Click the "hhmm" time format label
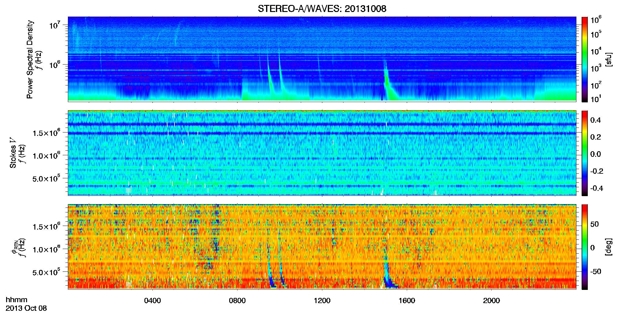 pos(17,300)
